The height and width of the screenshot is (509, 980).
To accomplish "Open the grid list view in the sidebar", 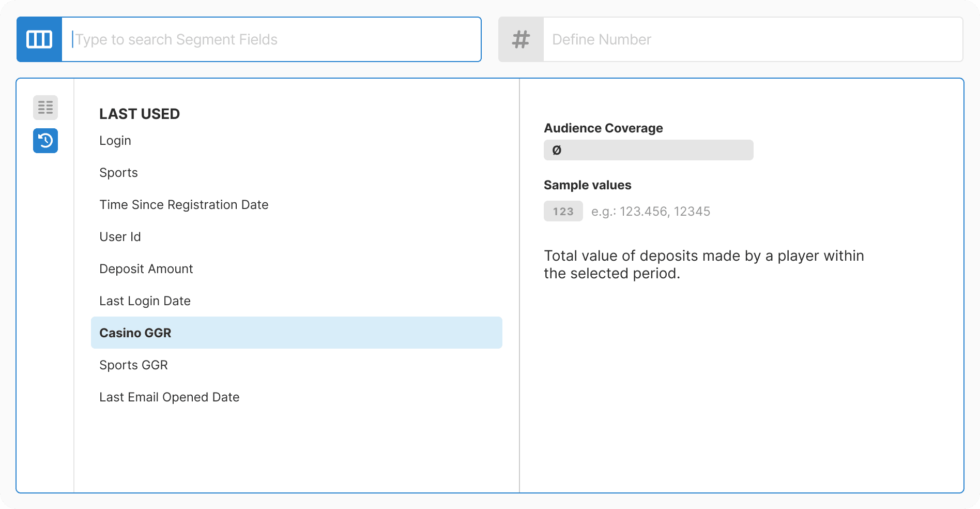I will point(45,108).
